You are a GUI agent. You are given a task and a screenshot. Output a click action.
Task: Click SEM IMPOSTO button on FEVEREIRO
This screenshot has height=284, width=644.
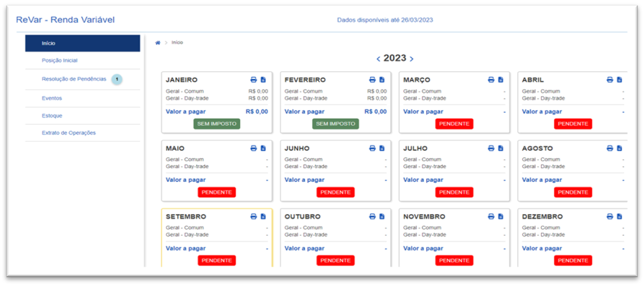tap(335, 124)
